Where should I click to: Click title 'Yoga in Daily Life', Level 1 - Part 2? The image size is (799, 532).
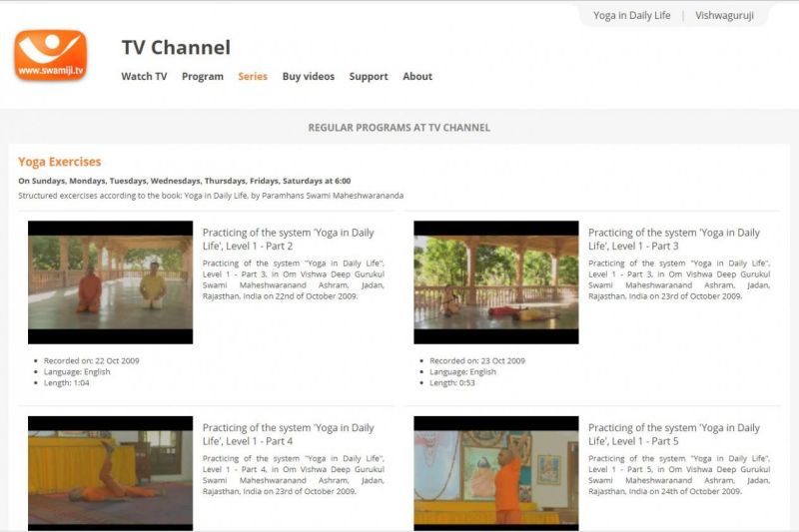(289, 240)
